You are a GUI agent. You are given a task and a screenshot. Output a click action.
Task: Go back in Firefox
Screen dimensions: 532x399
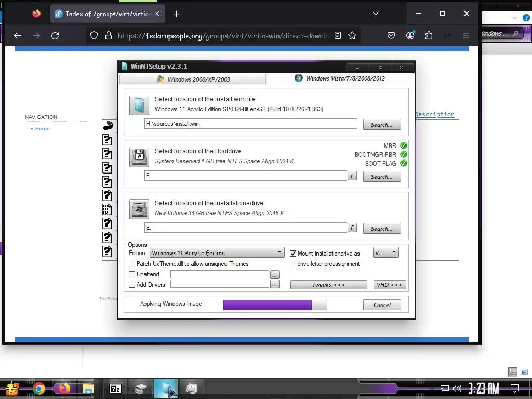pyautogui.click(x=18, y=36)
